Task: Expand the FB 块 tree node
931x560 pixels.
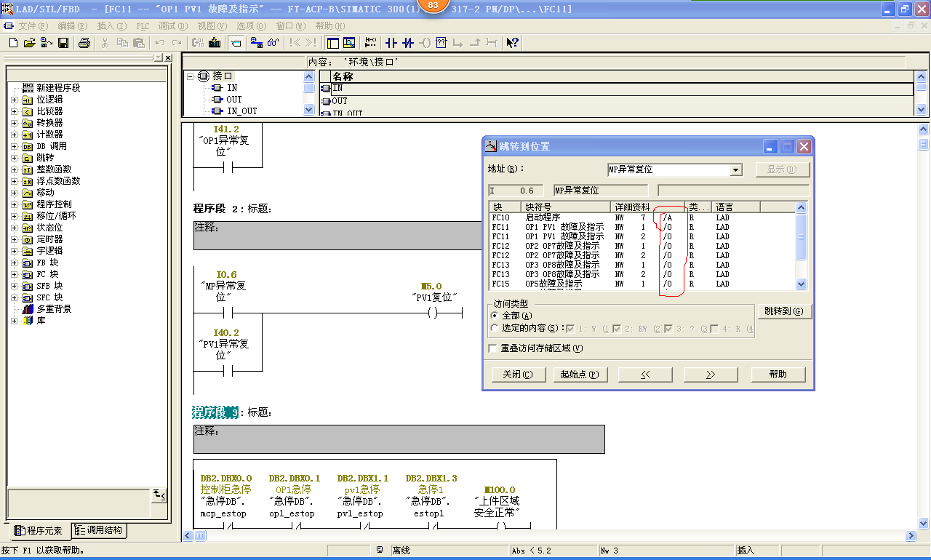Action: [14, 263]
